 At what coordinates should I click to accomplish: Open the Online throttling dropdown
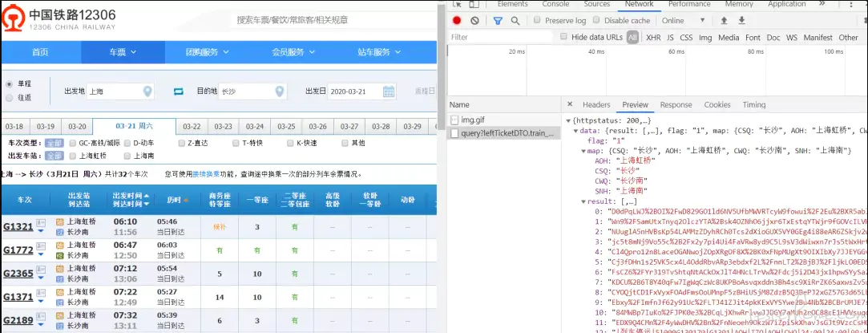pos(684,21)
